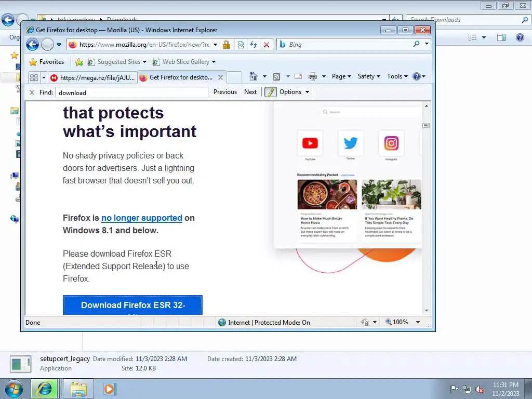532x399 pixels.
Task: Click the Read Mail icon
Action: point(298,77)
